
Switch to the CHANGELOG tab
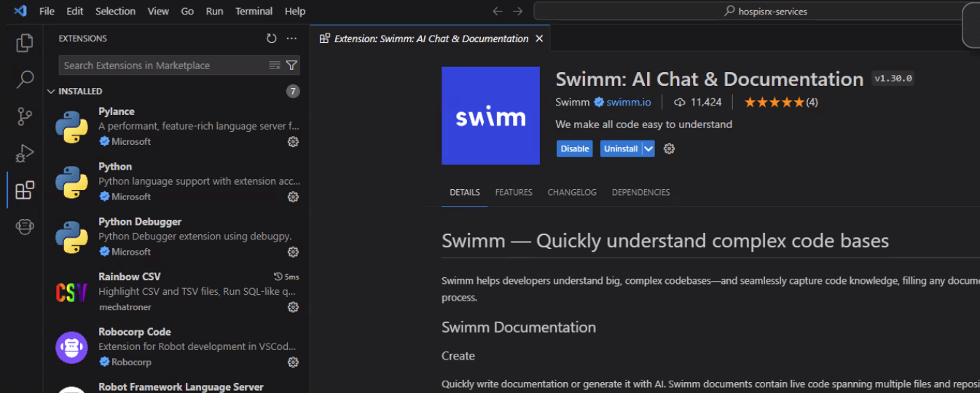(x=572, y=193)
